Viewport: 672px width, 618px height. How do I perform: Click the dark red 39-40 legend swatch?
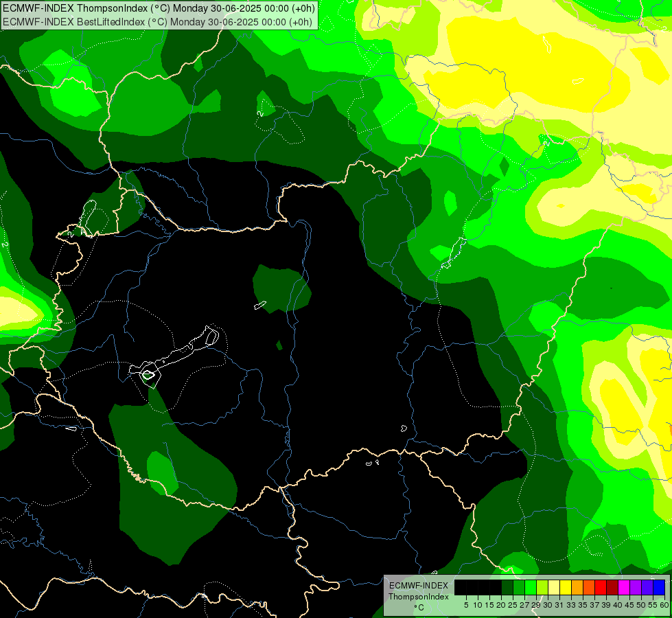[612, 587]
